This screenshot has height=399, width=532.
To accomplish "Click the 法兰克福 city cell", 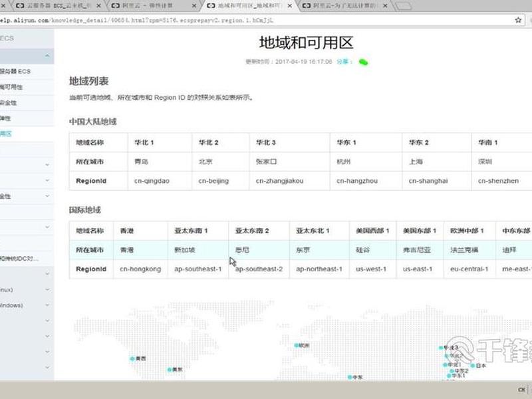I will point(470,250).
